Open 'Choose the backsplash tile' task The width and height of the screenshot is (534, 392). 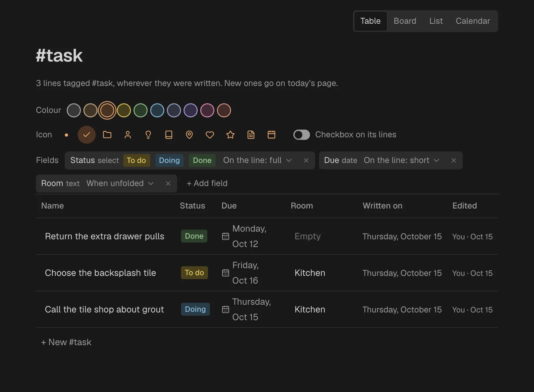tap(100, 273)
